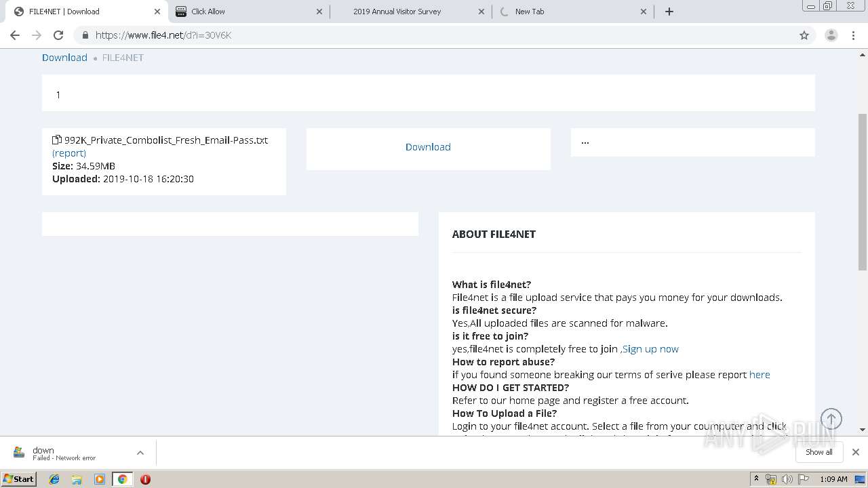
Task: Close the New Tab tab
Action: (644, 12)
